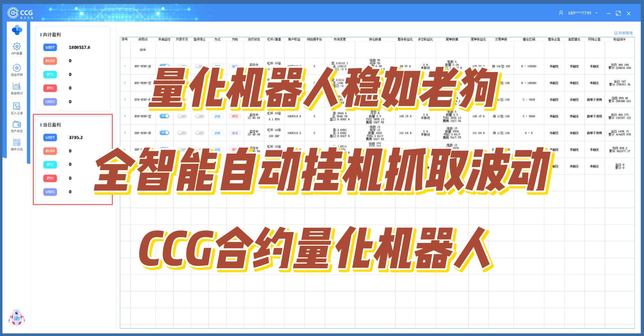Toggle 只卖不买 switch for ETH-USDT-空 row
Image resolution: width=644 pixels, height=336 pixels.
[182, 116]
